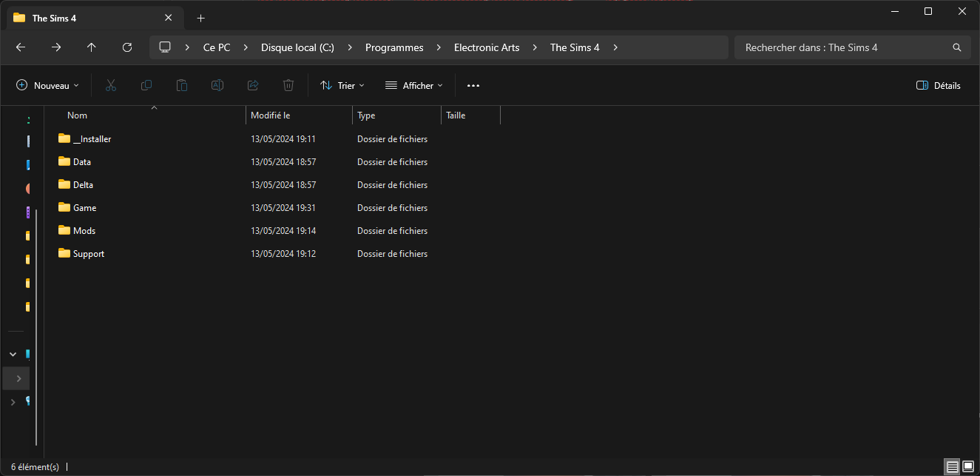This screenshot has width=980, height=476.
Task: Expand chevron after The Sims 4 breadcrumb
Action: [615, 47]
